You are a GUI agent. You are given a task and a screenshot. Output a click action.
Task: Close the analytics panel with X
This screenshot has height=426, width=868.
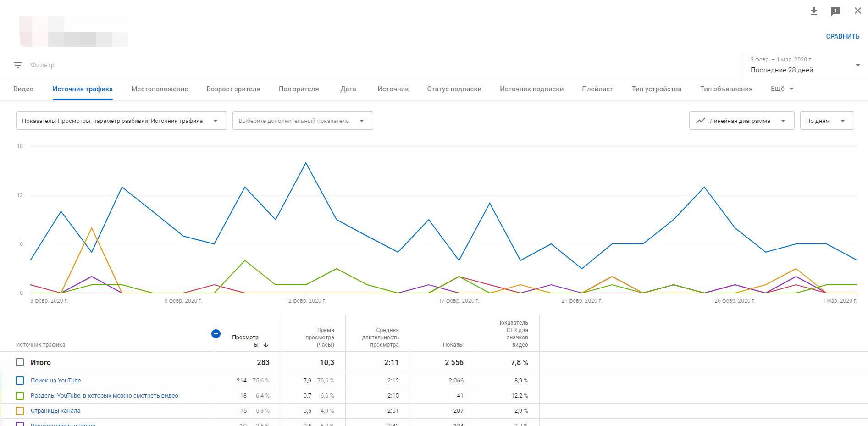point(857,11)
